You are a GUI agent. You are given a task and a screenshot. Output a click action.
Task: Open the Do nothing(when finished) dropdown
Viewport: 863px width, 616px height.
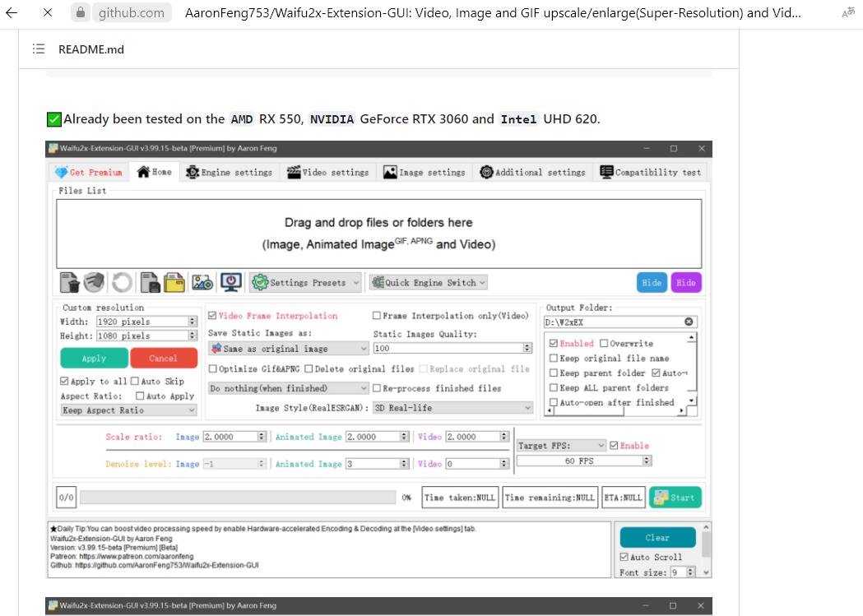[x=289, y=388]
